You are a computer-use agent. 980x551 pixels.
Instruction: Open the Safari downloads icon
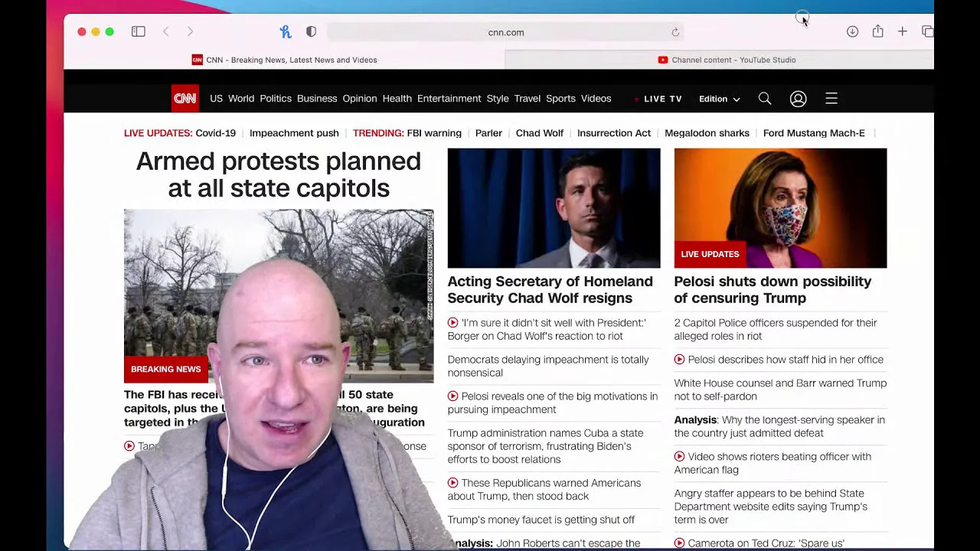click(x=852, y=31)
